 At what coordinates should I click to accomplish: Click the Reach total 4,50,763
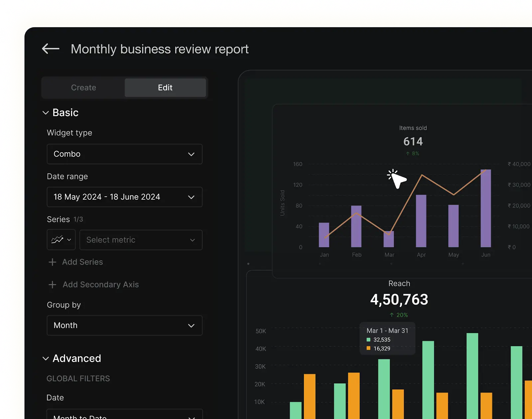(399, 300)
